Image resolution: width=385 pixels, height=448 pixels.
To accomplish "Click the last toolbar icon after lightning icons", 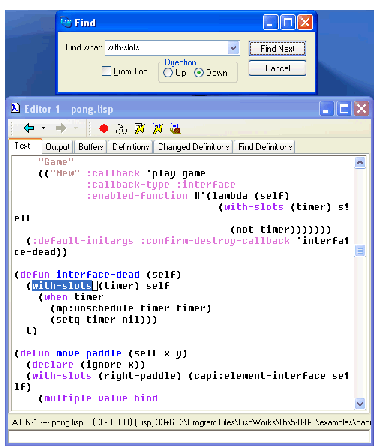I will pos(175,129).
